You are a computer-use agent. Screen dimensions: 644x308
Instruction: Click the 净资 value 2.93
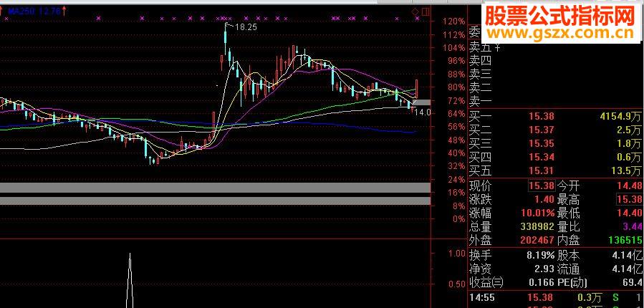545,269
